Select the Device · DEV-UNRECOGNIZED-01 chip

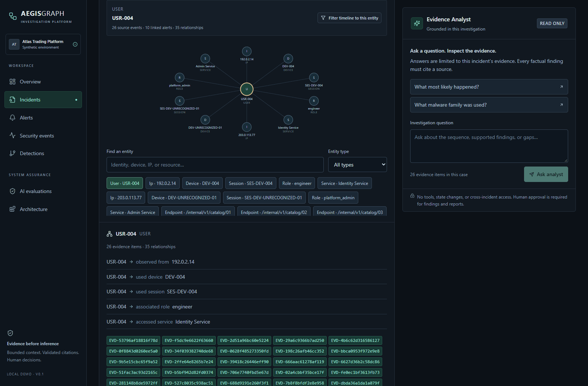184,197
